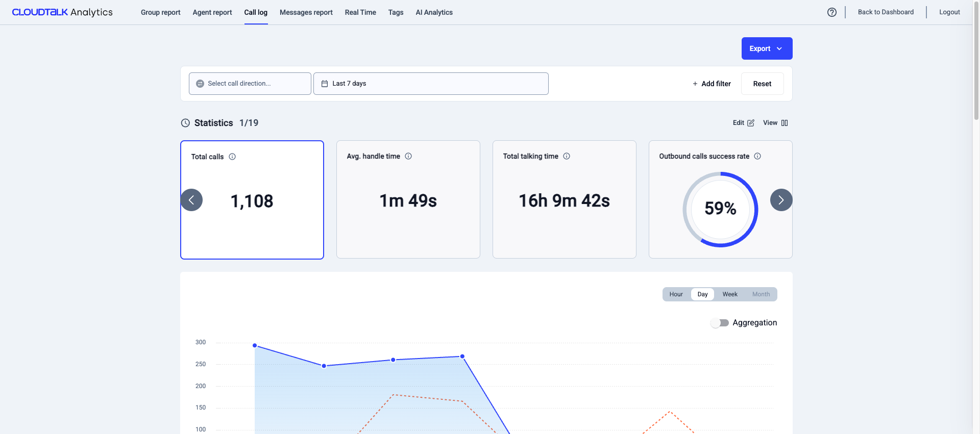Open the AI Analytics tab
Image resolution: width=980 pixels, height=434 pixels.
(434, 12)
